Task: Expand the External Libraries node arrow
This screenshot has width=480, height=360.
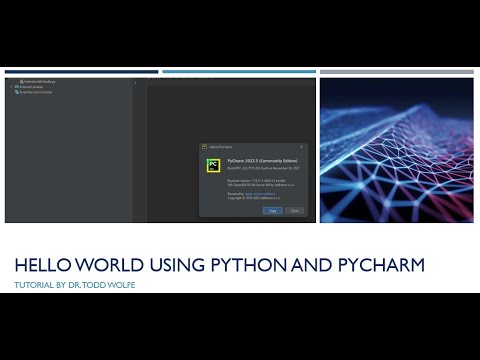Action: coord(11,87)
